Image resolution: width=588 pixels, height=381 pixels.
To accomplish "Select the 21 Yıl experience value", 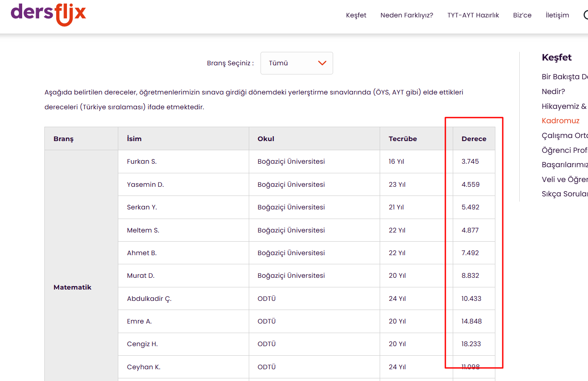I will coord(396,207).
